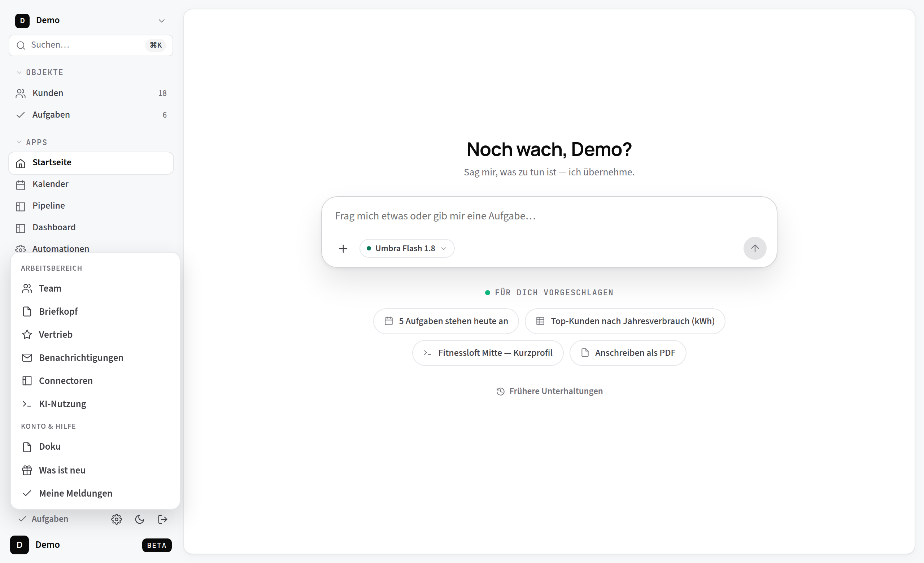Send prompt with the up-arrow button
This screenshot has height=563, width=924.
(755, 248)
